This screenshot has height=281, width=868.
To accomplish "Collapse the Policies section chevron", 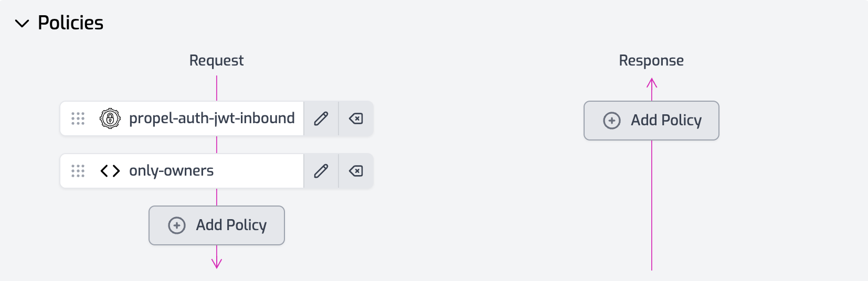I will [22, 24].
